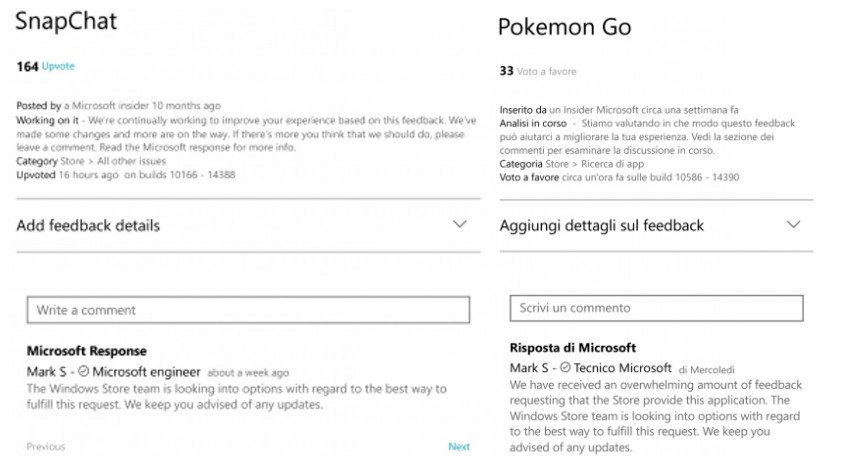The width and height of the screenshot is (863, 458).
Task: Click 'Inserito da' line in Pokemon Go
Action: tap(619, 110)
